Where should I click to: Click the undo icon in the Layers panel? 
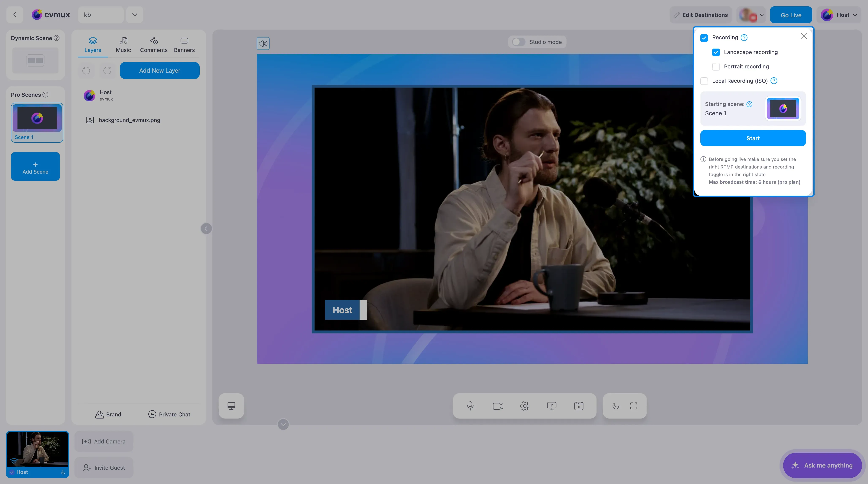[86, 71]
